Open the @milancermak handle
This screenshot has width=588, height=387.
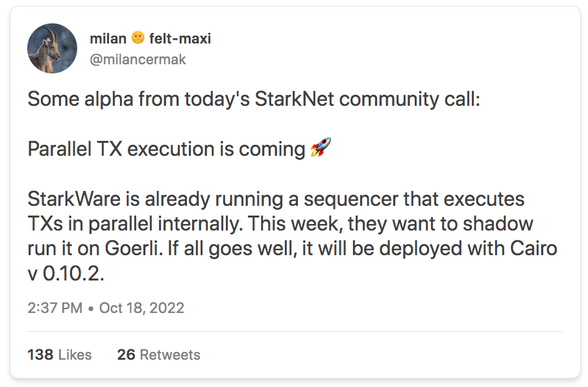coord(138,60)
